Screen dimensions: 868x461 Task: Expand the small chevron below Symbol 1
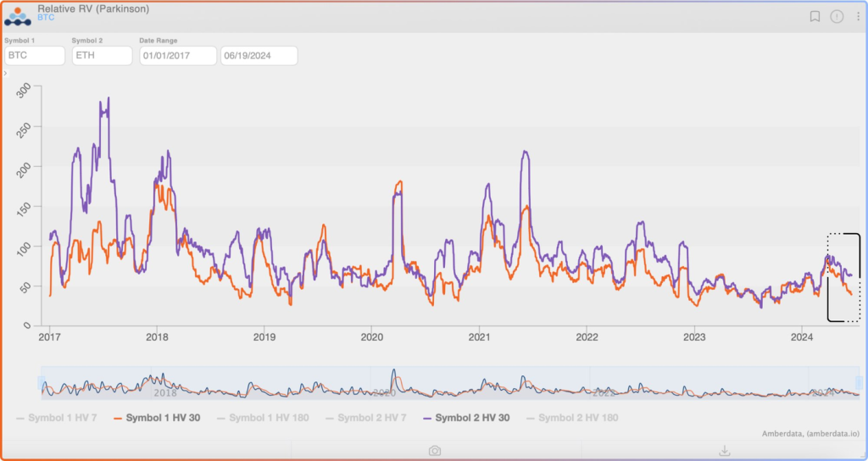6,74
